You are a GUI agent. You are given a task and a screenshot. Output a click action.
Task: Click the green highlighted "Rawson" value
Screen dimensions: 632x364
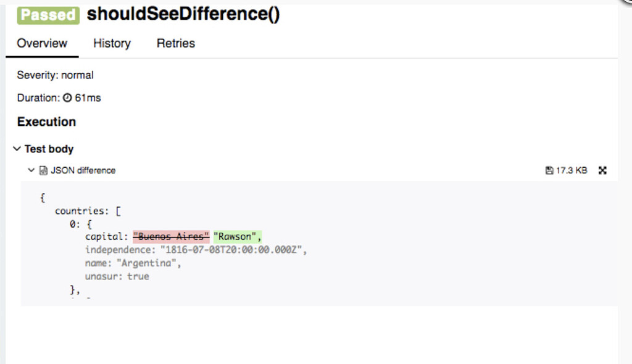pos(237,236)
